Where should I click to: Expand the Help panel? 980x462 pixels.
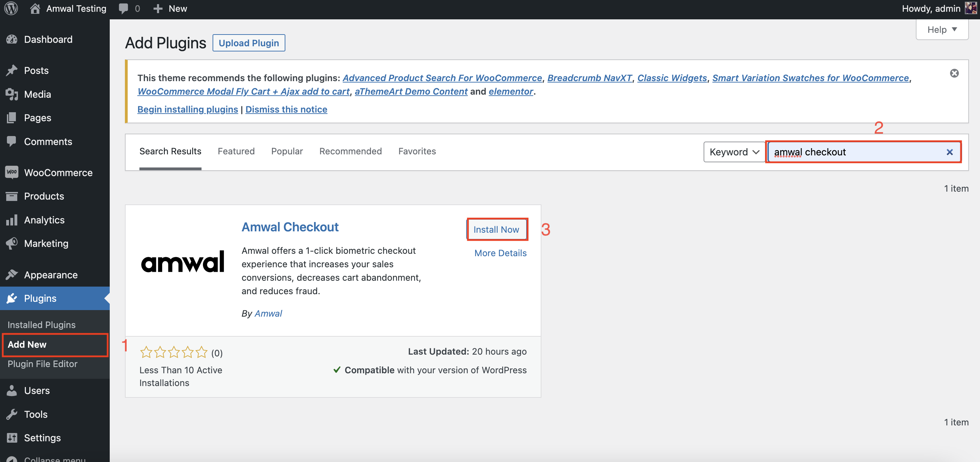pos(941,29)
